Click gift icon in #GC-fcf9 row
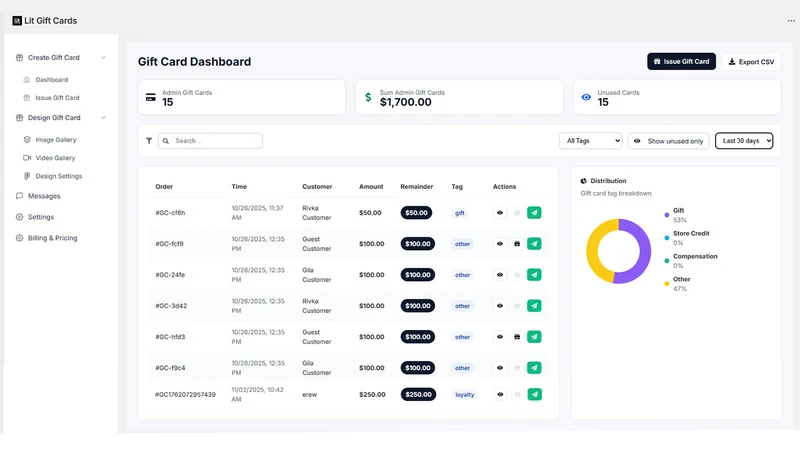 (517, 244)
